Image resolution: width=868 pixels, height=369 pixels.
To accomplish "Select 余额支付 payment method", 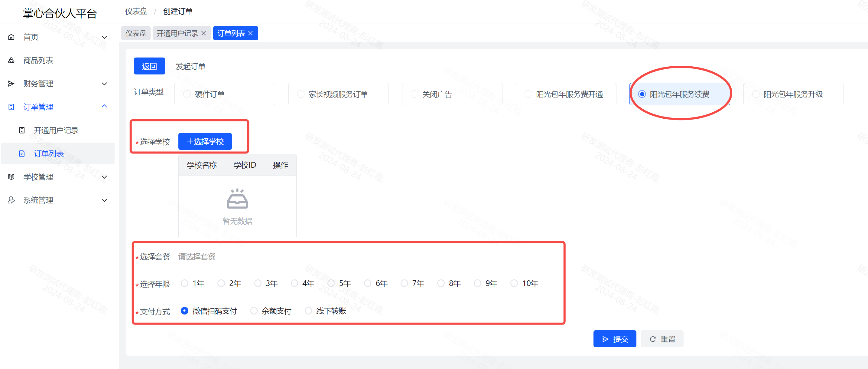I will click(254, 311).
